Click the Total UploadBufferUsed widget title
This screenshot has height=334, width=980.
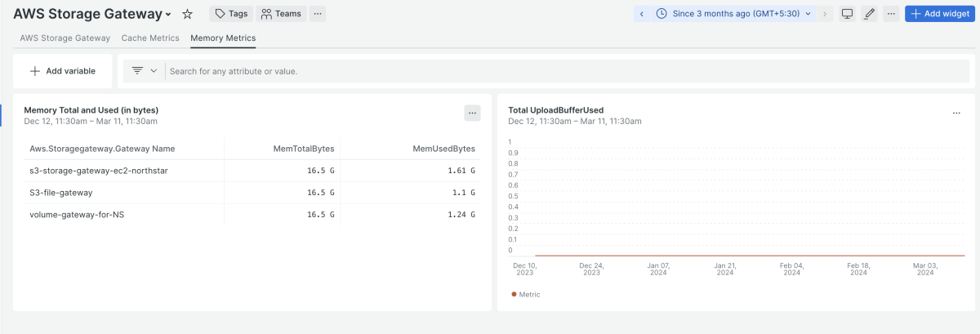(x=556, y=109)
